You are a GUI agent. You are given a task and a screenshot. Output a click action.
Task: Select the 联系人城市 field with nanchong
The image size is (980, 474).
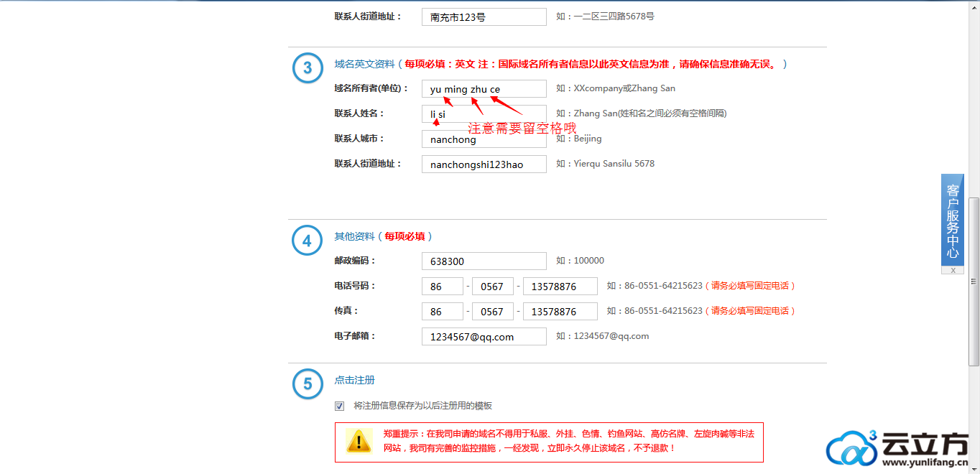click(484, 139)
